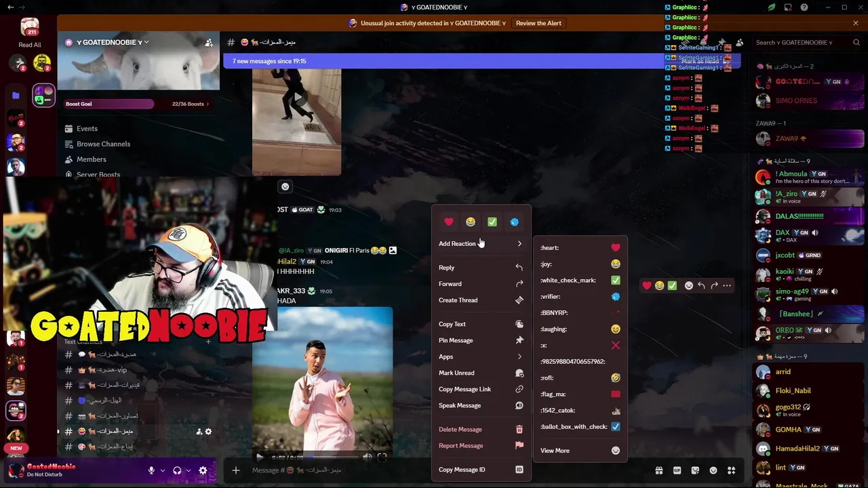
Task: Click the upload plus icon in message bar
Action: [236, 470]
